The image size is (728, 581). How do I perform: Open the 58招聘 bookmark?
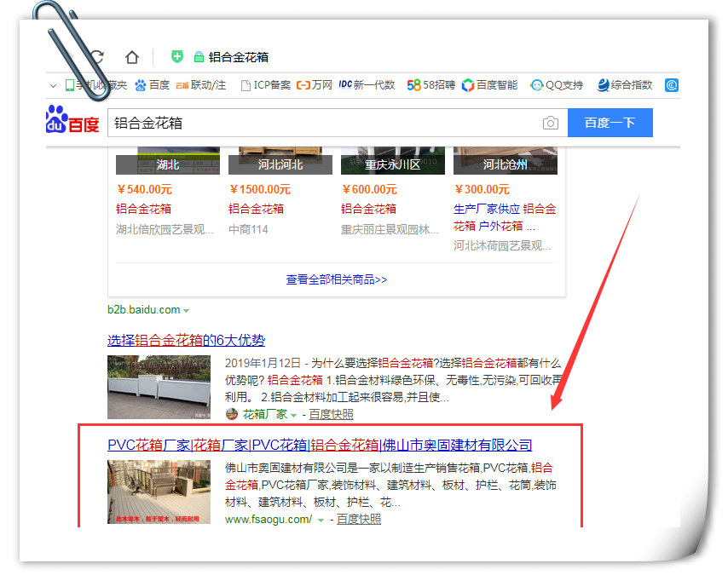pos(430,85)
